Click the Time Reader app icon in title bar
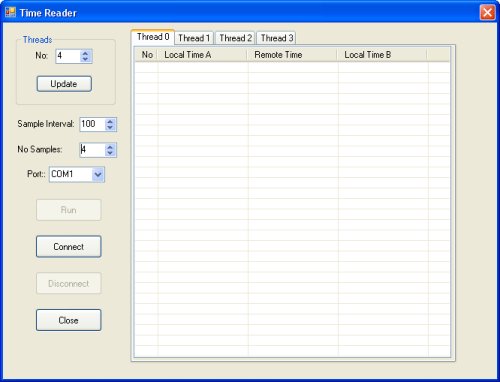500x382 pixels. tap(10, 12)
